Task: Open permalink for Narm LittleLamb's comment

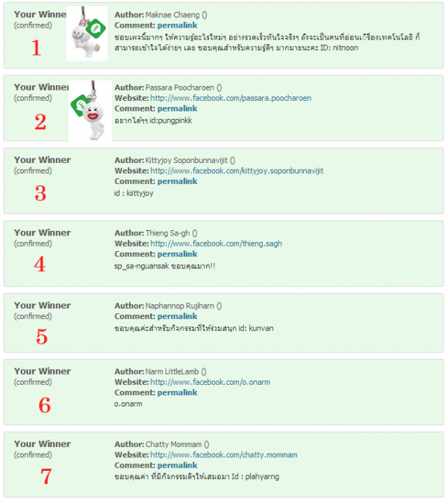Action: click(x=178, y=392)
